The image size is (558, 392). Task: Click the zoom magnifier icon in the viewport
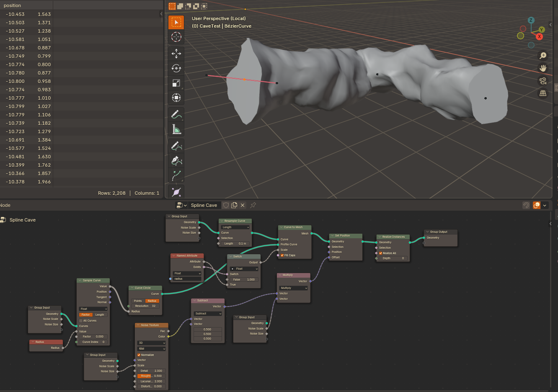coord(543,56)
